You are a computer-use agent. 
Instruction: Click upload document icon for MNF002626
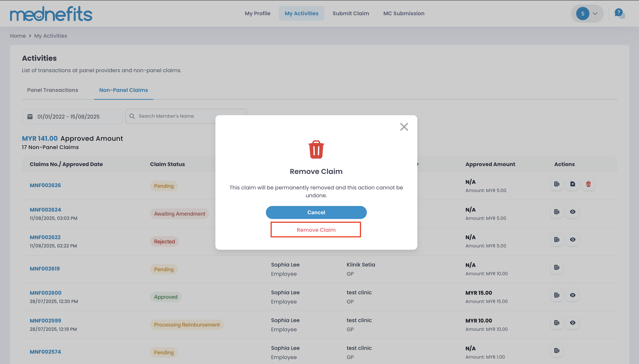pyautogui.click(x=572, y=184)
